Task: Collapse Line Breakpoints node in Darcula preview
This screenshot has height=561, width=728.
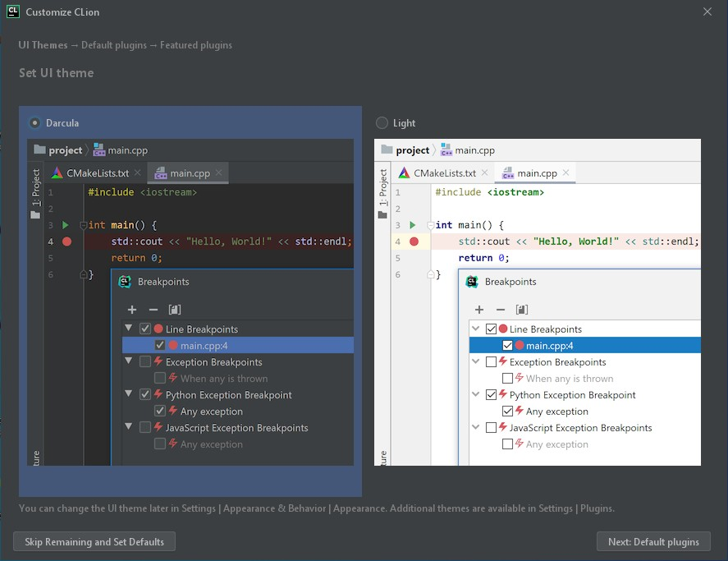Action: (x=129, y=329)
